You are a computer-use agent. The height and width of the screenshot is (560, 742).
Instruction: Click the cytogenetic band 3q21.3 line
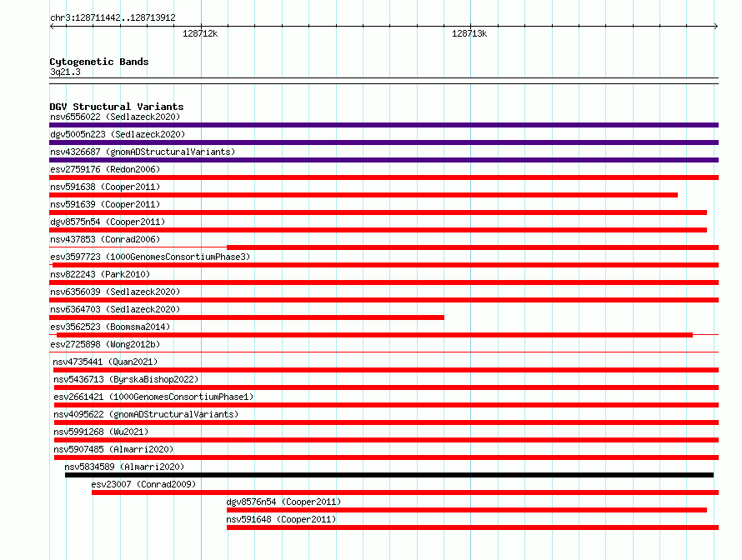(384, 81)
